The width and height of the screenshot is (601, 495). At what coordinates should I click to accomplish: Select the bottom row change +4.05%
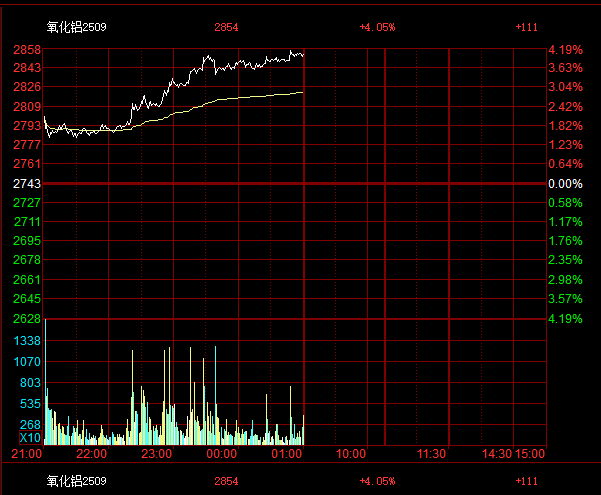[377, 481]
